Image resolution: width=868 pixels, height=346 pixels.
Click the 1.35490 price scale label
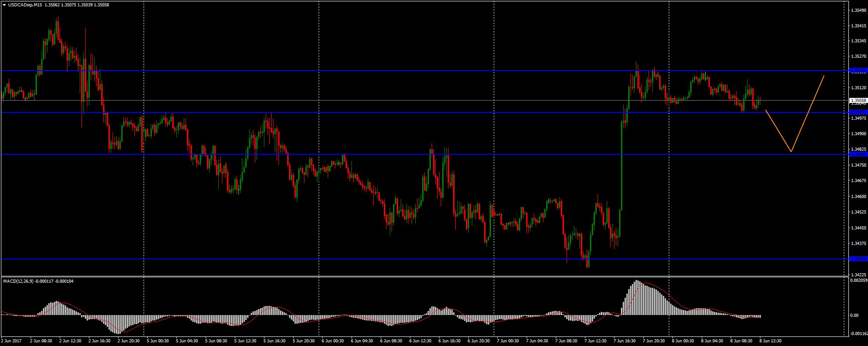coord(858,10)
